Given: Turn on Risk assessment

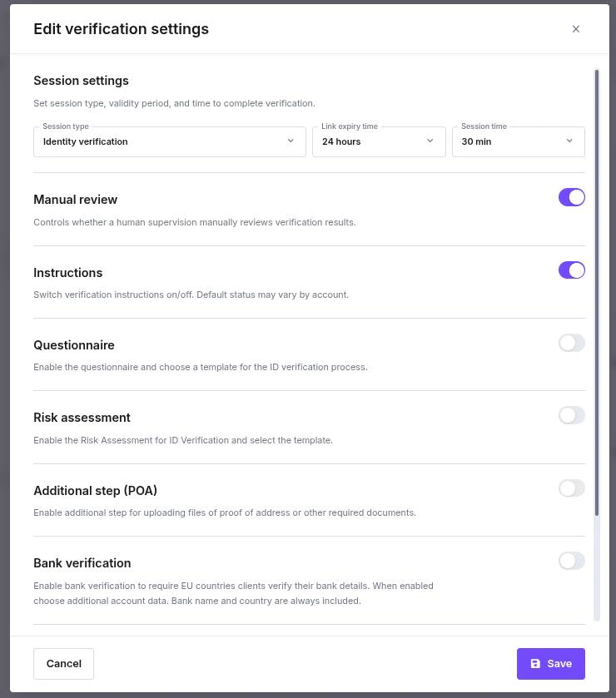Looking at the screenshot, I should 572,415.
